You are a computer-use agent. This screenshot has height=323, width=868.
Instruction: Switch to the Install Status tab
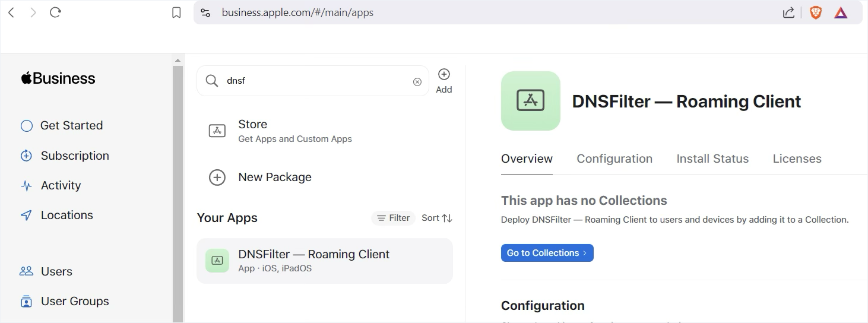click(712, 159)
